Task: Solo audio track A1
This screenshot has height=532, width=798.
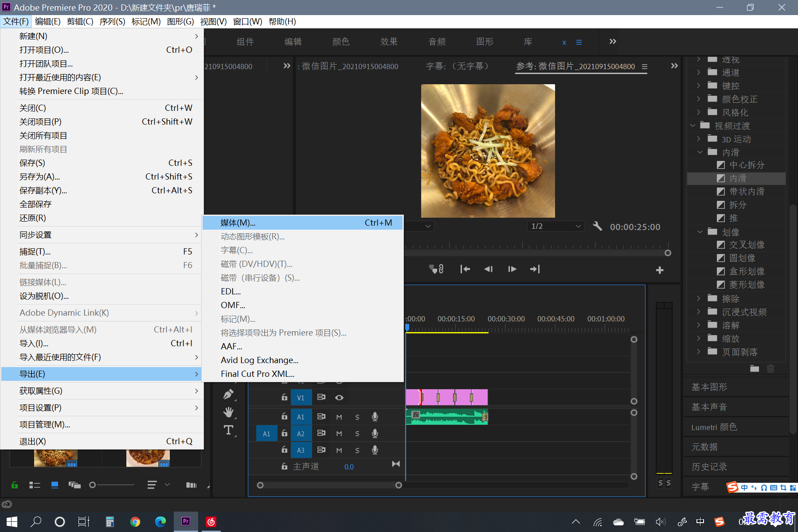Action: click(x=357, y=417)
